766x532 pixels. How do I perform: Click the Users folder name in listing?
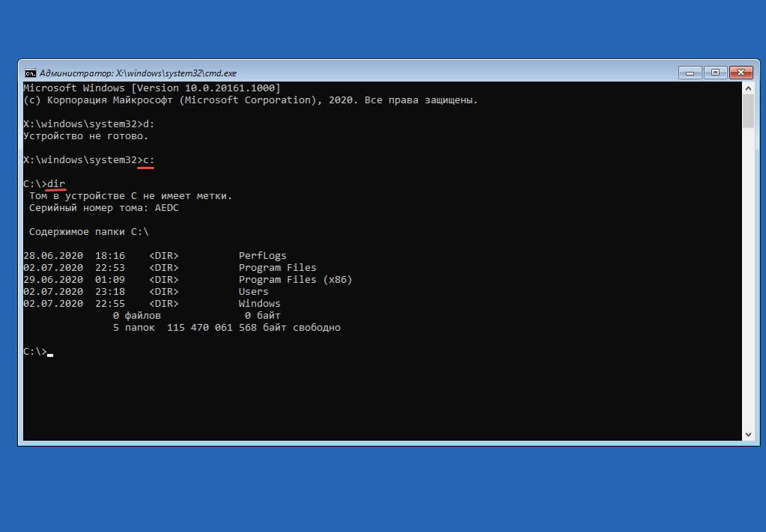pyautogui.click(x=253, y=292)
